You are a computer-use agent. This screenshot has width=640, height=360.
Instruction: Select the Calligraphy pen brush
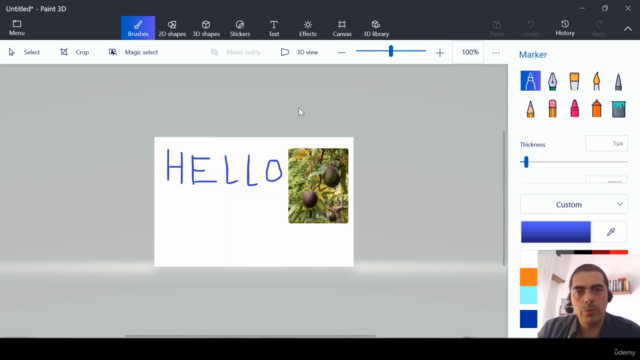click(x=552, y=81)
